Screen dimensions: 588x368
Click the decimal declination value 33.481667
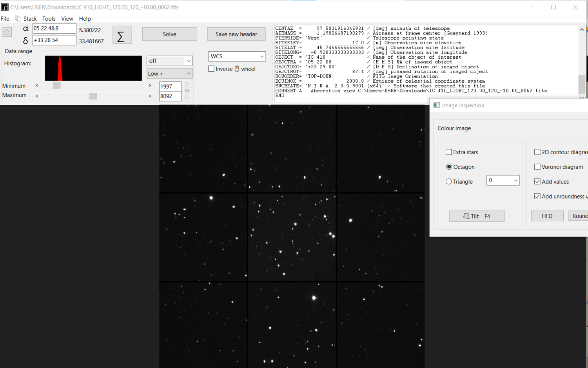tap(91, 41)
